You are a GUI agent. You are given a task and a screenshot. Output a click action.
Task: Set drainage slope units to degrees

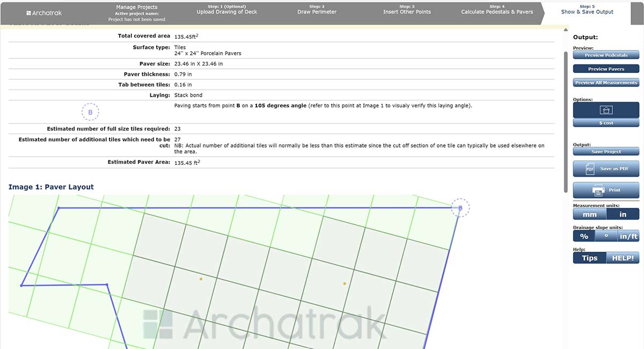(x=606, y=236)
